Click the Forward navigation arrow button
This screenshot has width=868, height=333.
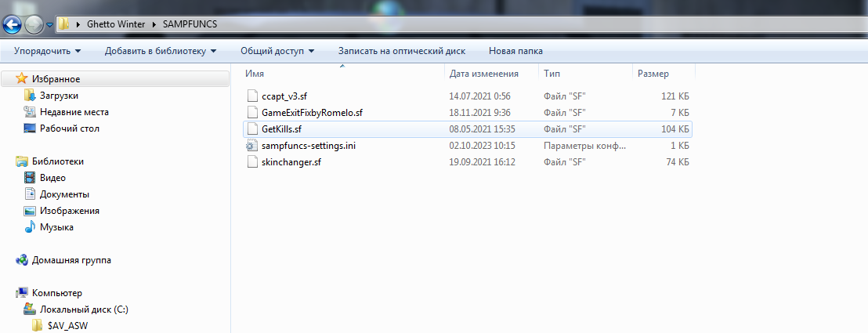click(34, 24)
